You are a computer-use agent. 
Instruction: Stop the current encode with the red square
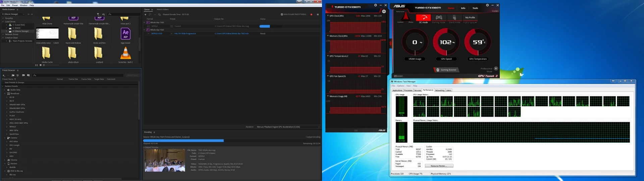(x=311, y=14)
